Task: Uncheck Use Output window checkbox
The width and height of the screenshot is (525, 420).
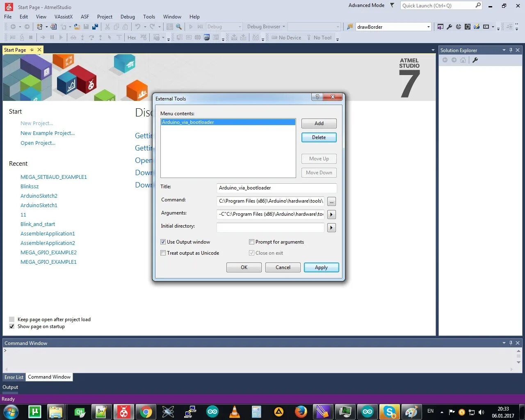Action: 163,242
